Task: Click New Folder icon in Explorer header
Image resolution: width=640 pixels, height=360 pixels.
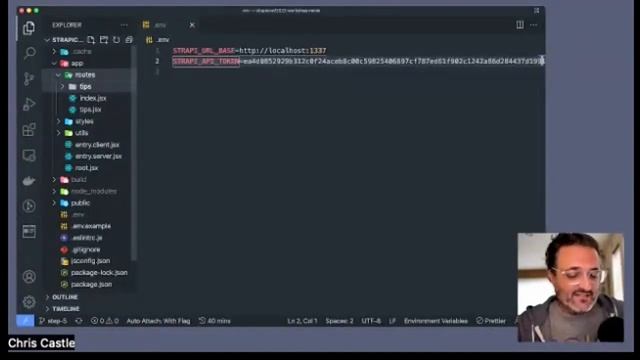Action: 104,40
